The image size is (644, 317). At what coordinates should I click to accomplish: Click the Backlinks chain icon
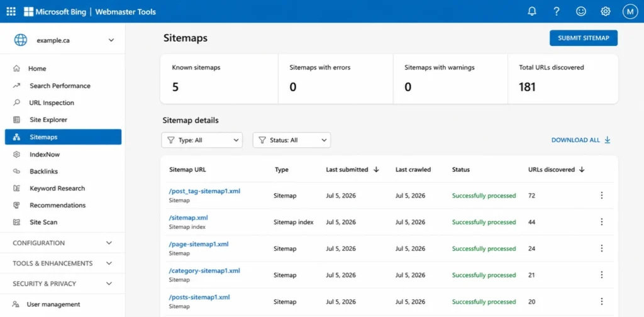16,171
